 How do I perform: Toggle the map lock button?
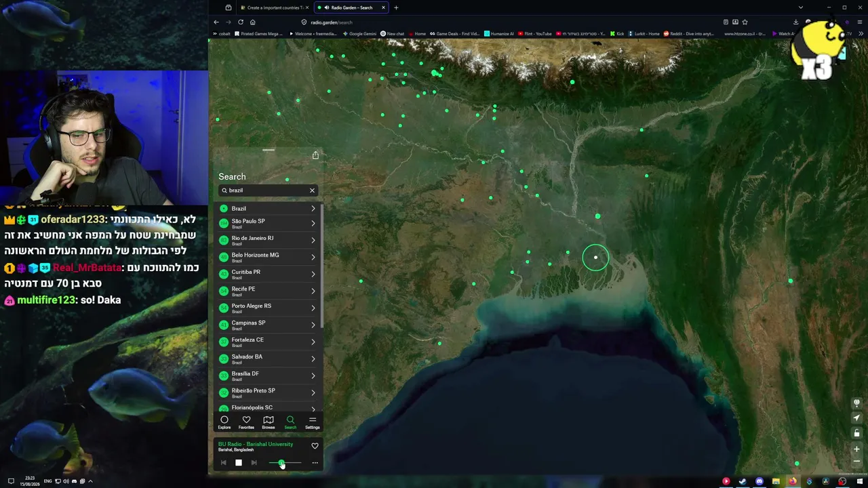point(857,433)
